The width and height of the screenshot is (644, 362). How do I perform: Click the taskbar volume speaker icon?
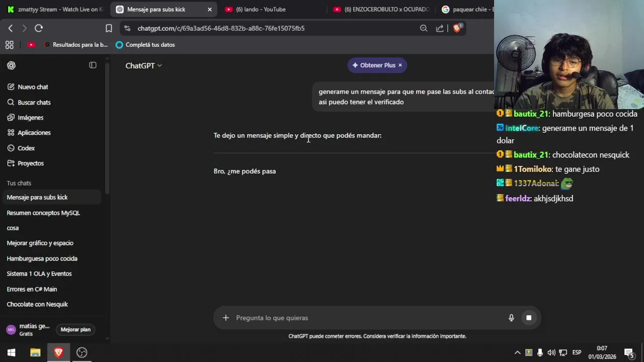tap(551, 352)
